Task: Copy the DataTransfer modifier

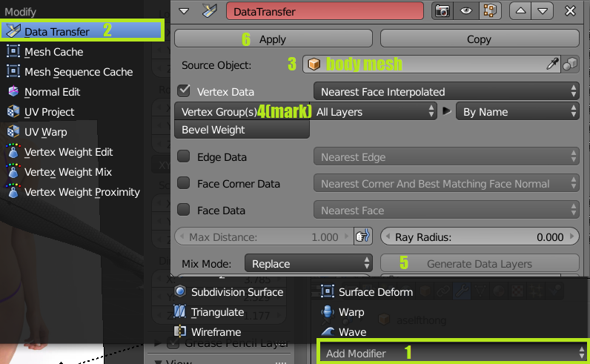Action: coord(480,39)
